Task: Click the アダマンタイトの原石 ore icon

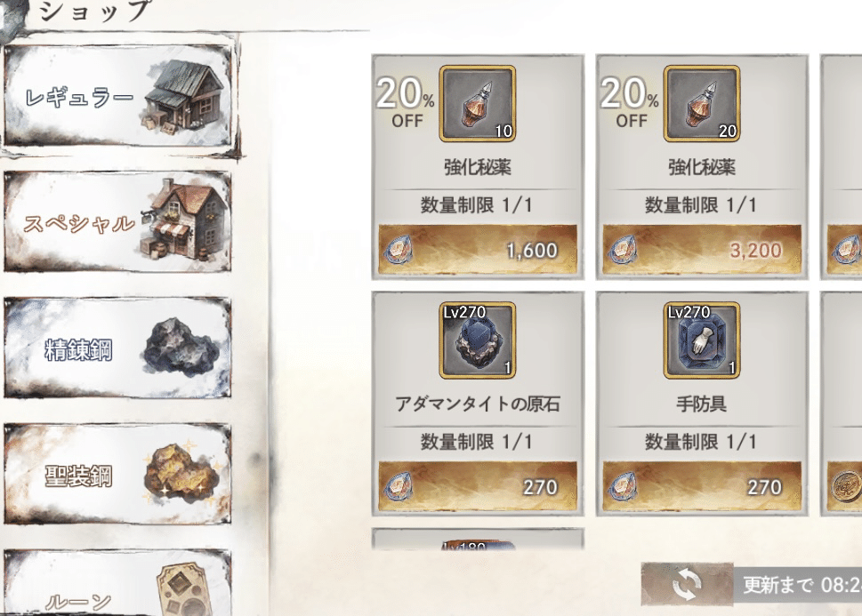Action: pyautogui.click(x=477, y=340)
